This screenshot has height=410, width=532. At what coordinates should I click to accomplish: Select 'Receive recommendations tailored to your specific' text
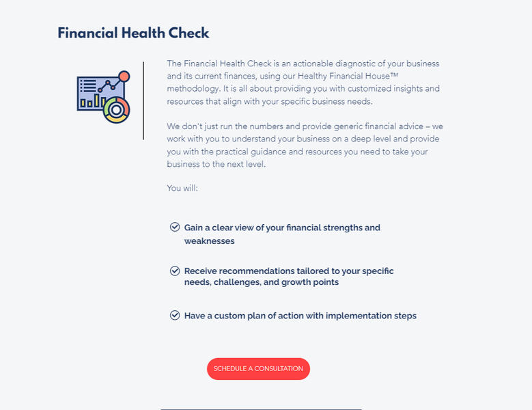click(x=289, y=271)
